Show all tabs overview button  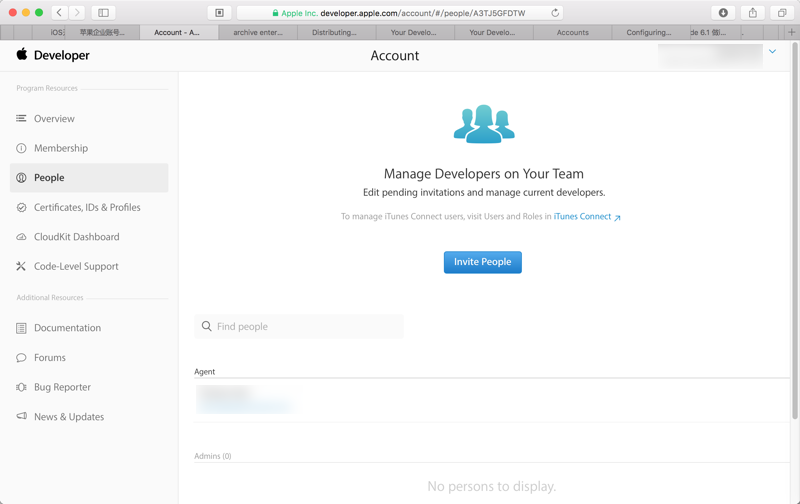(x=782, y=13)
